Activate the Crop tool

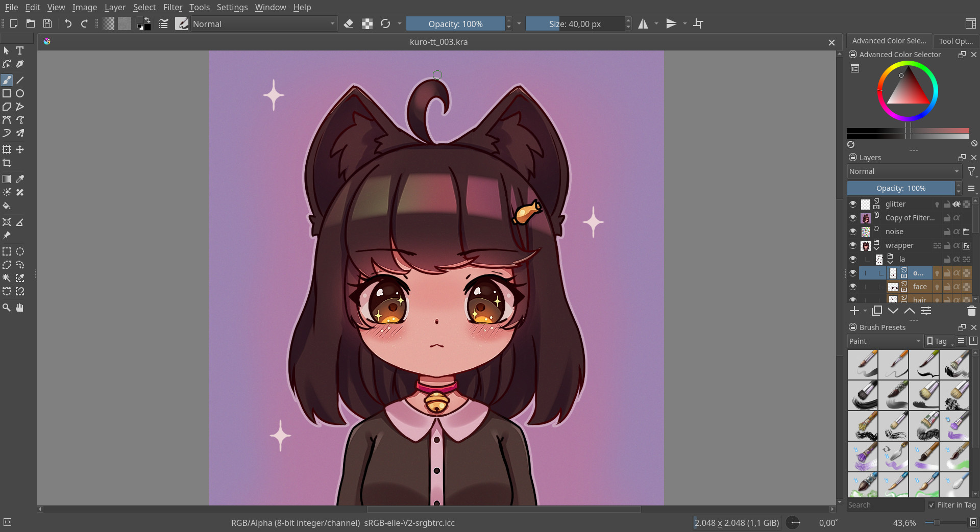pyautogui.click(x=7, y=163)
